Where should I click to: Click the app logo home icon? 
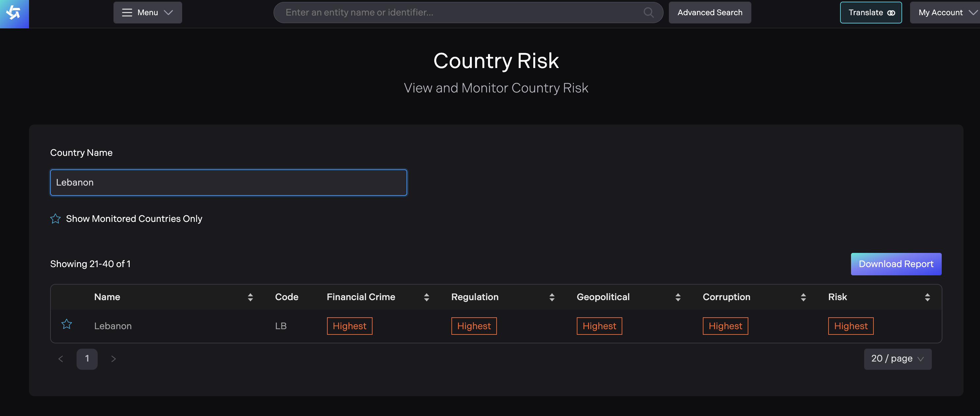click(x=14, y=13)
